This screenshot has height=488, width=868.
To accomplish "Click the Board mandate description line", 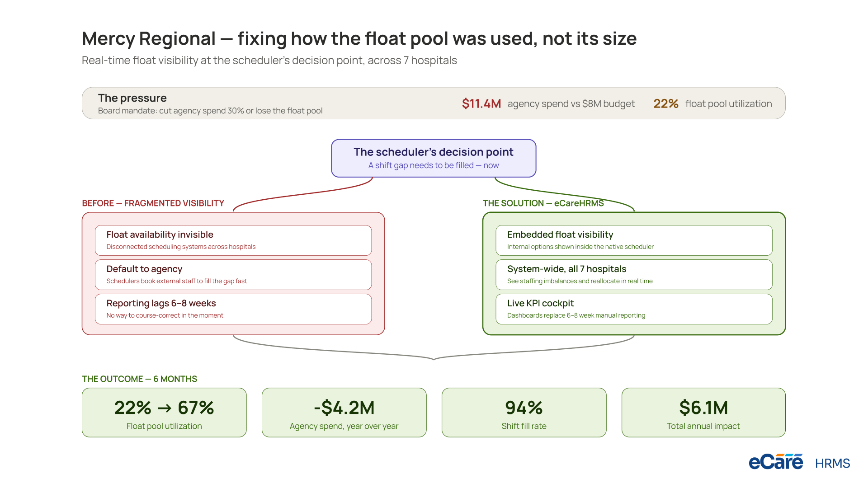I will click(210, 111).
